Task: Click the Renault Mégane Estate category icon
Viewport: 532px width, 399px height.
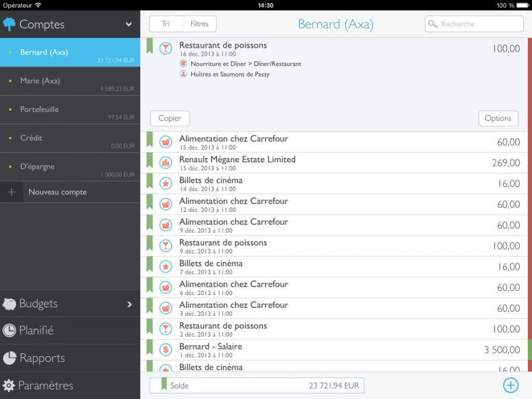Action: (166, 163)
